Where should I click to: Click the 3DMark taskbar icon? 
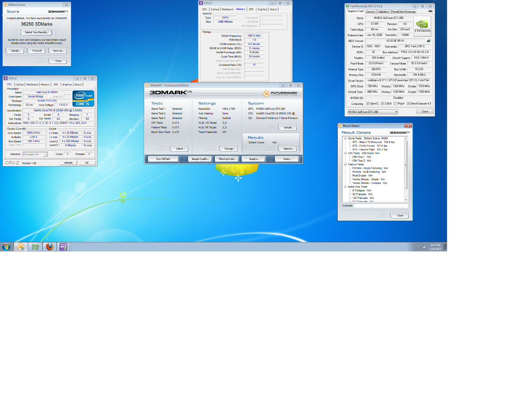point(21,247)
